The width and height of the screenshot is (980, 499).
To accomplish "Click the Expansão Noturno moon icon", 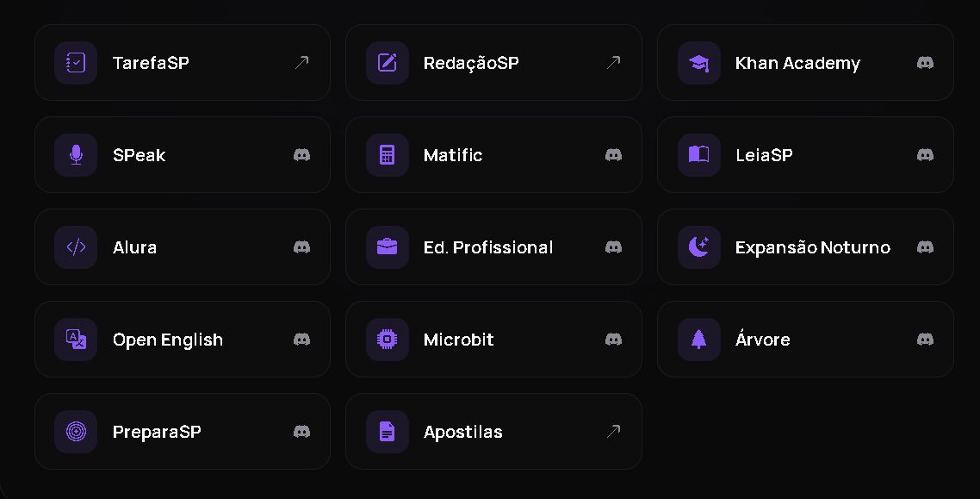I will click(699, 247).
